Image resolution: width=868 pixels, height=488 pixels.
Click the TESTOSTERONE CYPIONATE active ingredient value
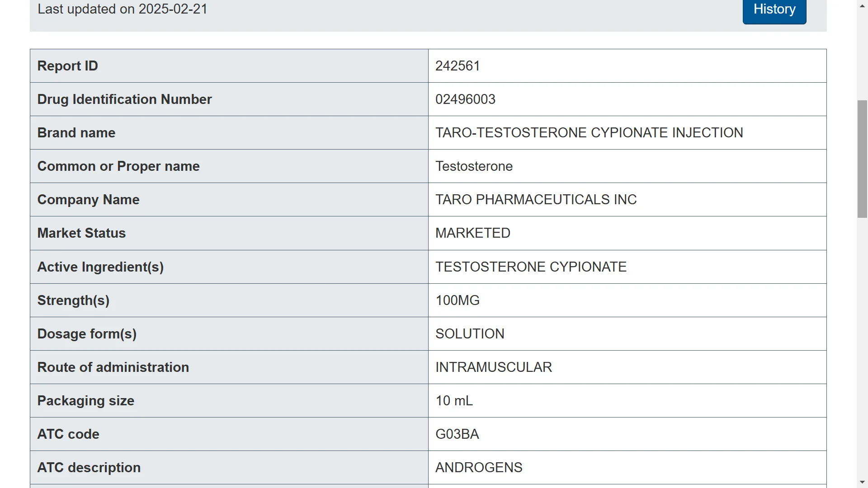tap(531, 267)
